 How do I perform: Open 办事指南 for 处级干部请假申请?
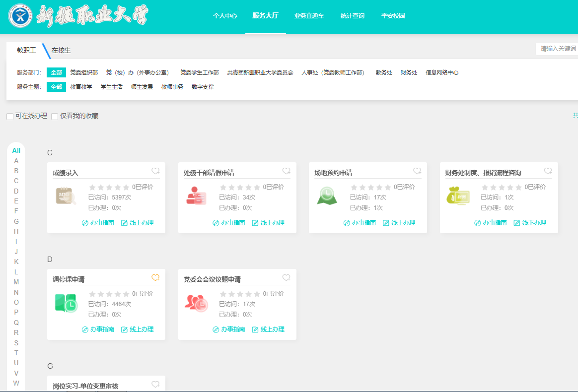coord(229,222)
